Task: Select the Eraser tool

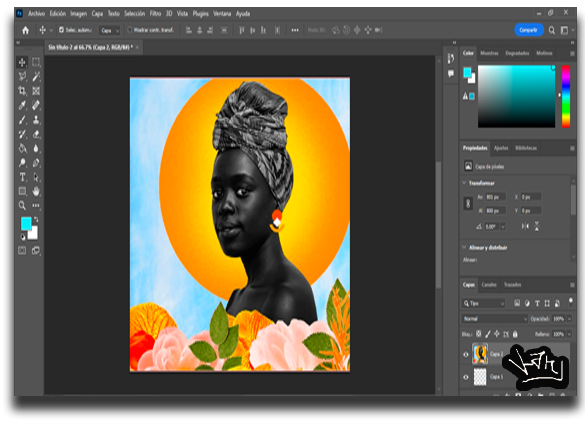Action: click(x=36, y=134)
